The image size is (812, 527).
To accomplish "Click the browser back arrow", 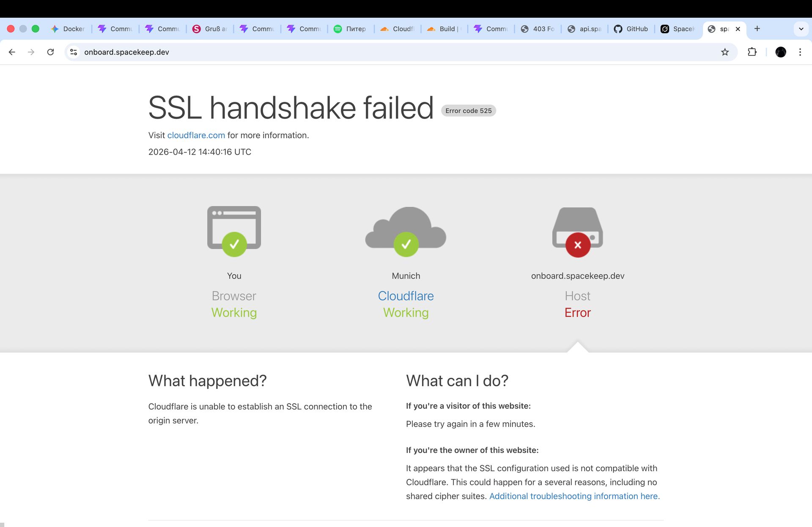I will (12, 52).
